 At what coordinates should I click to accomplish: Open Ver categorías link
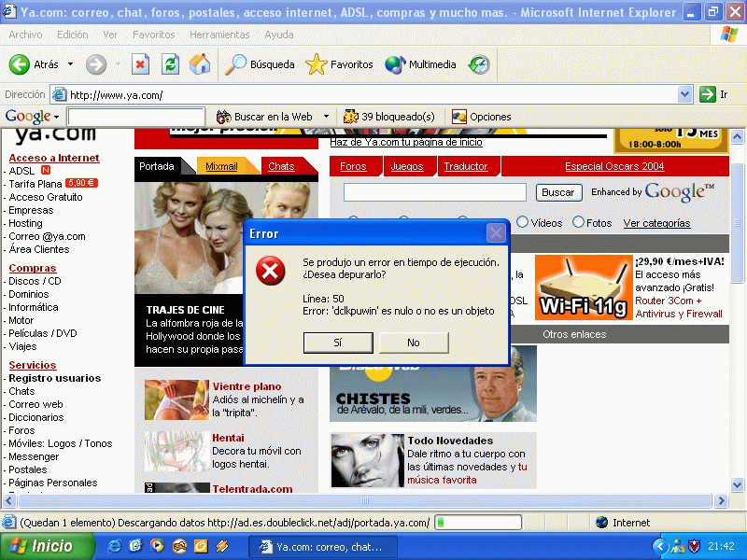(656, 223)
